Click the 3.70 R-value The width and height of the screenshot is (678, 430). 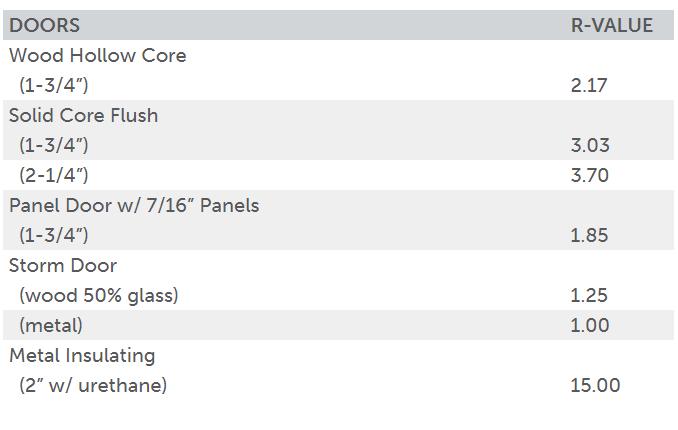590,175
